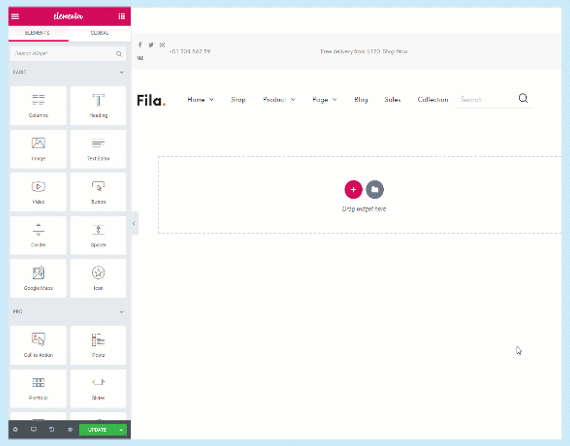The image size is (570, 446).
Task: Open the save options arrow beside Update
Action: 121,430
